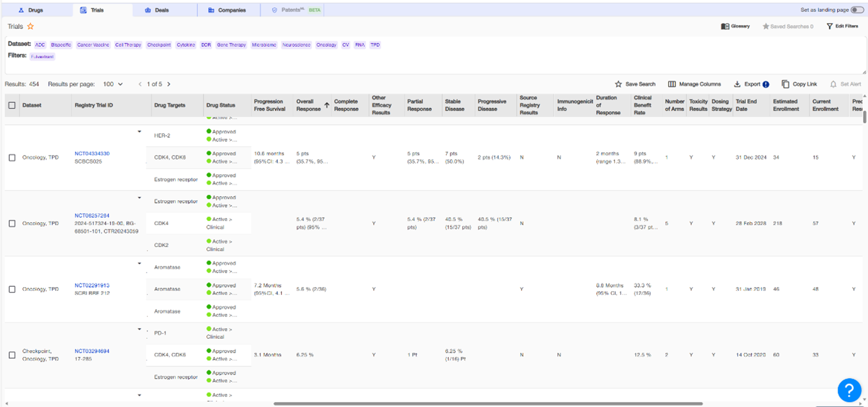Screen dimensions: 868x407
Task: Click the Overall Response sort arrow
Action: coord(327,105)
